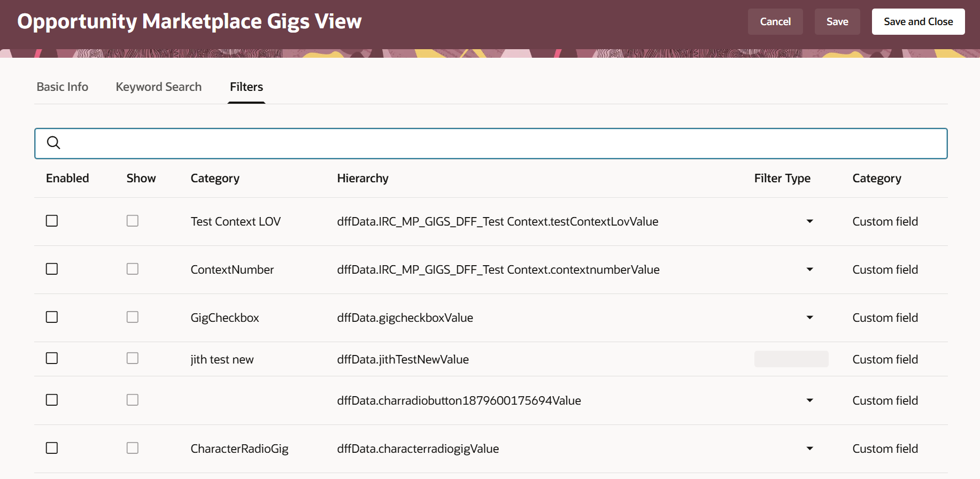Click the Cancel button
Viewport: 980px width, 479px height.
775,21
